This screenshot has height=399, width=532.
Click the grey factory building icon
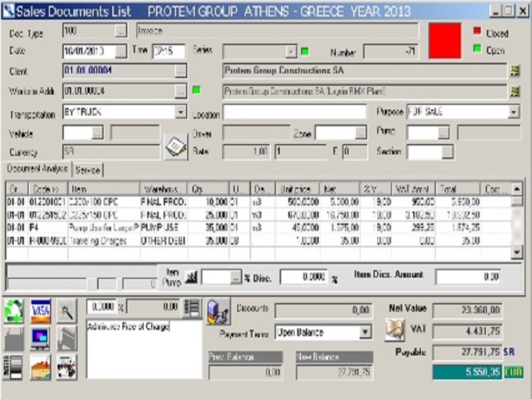click(x=66, y=338)
